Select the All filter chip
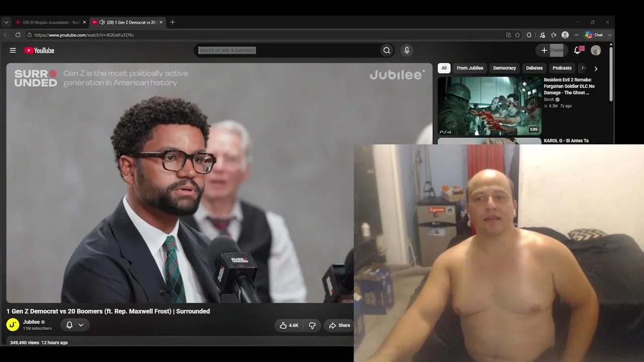644x362 pixels. pyautogui.click(x=444, y=68)
